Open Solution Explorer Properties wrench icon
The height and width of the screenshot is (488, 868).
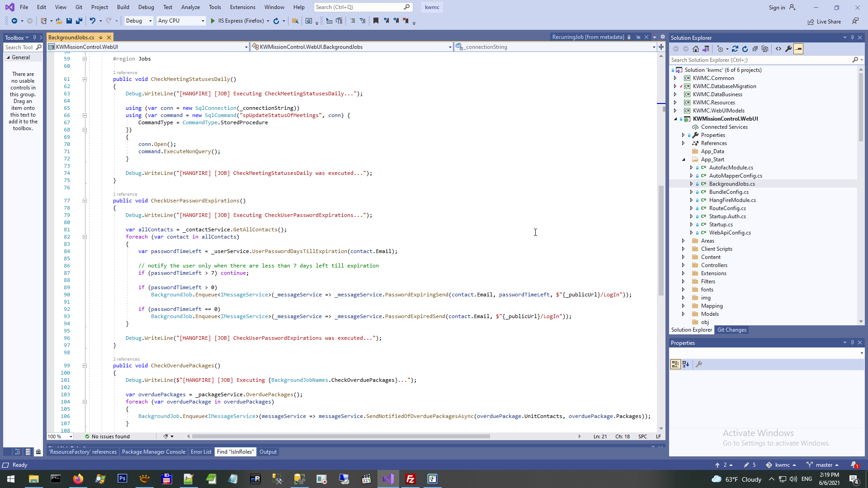click(788, 49)
